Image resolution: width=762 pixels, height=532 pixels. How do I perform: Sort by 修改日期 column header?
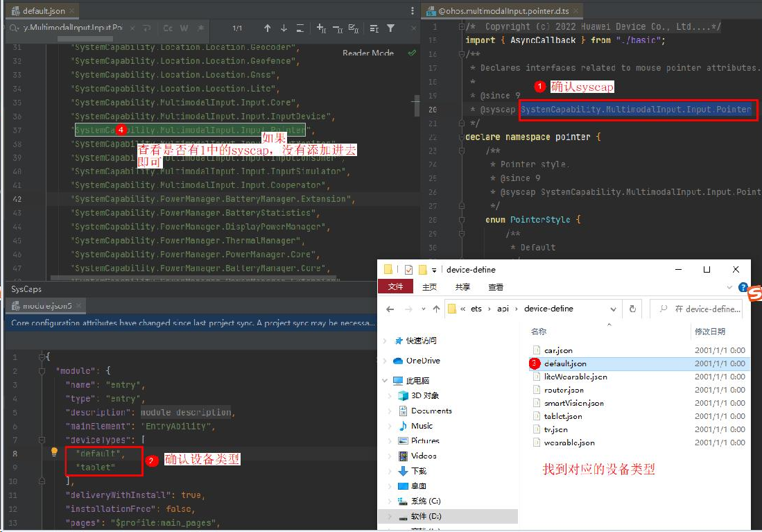tap(710, 331)
